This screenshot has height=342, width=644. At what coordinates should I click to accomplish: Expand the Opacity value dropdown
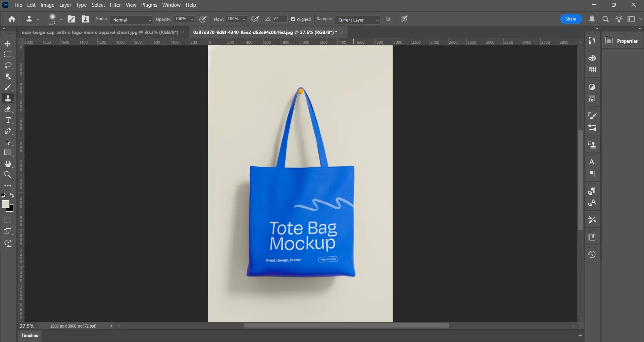[x=191, y=19]
